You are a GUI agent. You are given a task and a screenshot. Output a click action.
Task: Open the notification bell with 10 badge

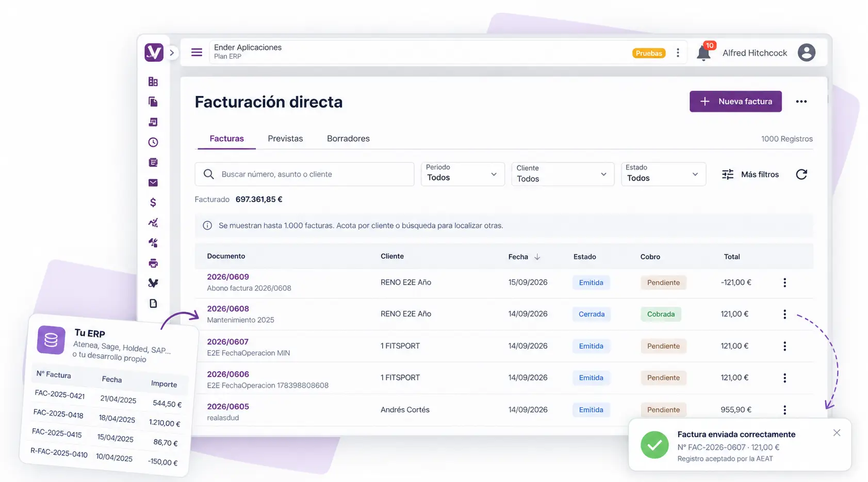click(704, 53)
